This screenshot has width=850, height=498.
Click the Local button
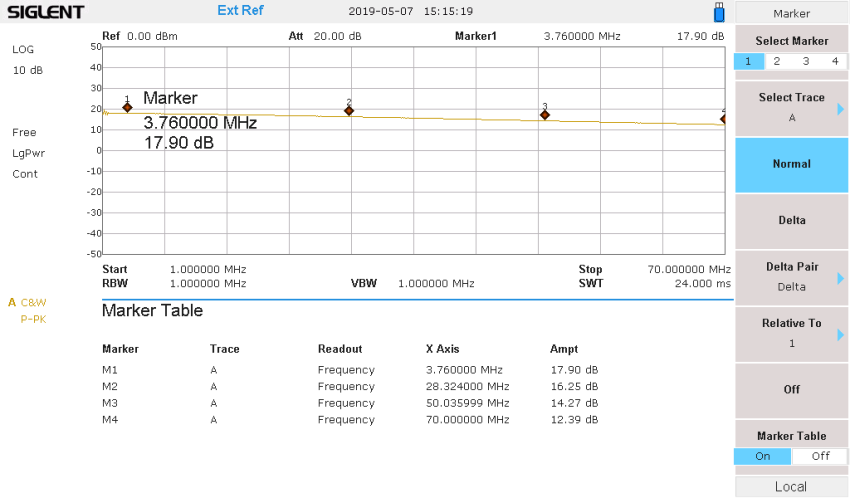click(x=791, y=487)
